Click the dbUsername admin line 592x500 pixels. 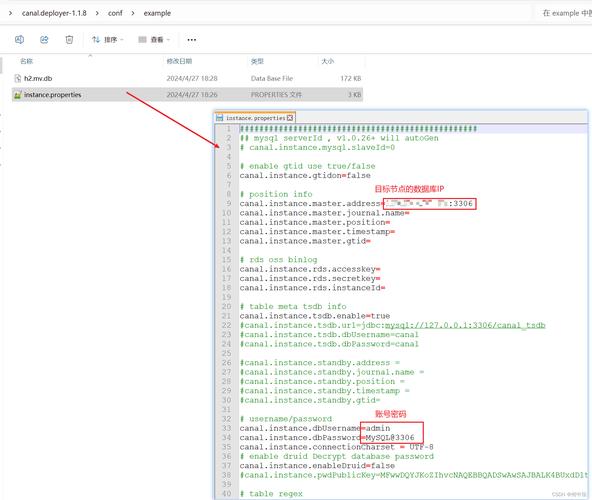pos(315,428)
